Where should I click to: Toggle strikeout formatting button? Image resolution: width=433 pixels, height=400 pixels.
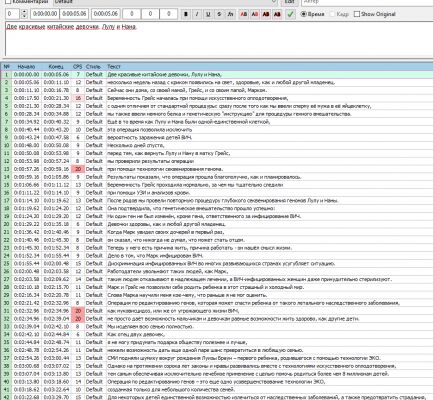[219, 14]
